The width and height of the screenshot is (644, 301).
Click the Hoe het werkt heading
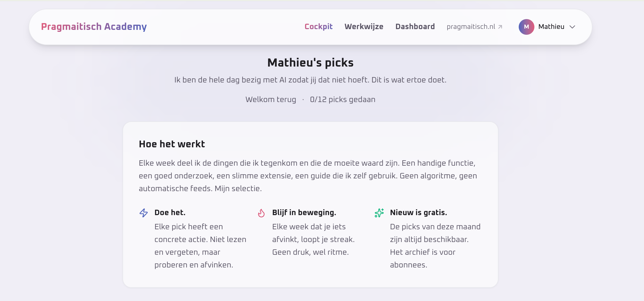coord(172,144)
